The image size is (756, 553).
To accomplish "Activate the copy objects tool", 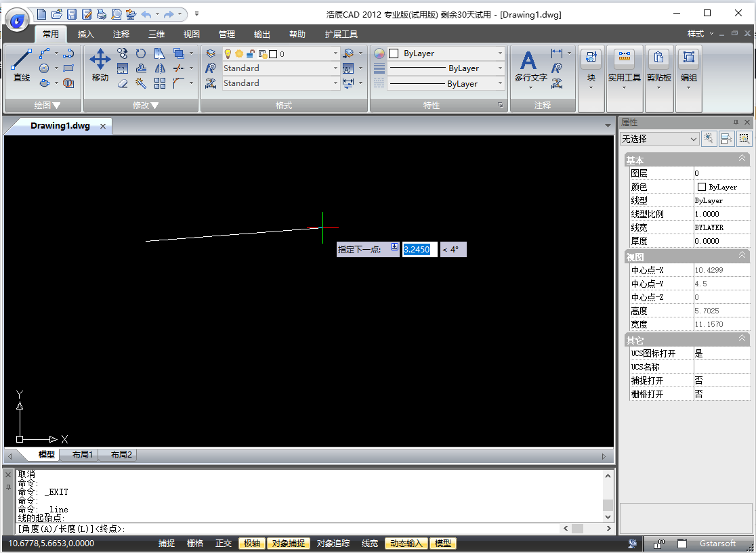I will point(123,53).
